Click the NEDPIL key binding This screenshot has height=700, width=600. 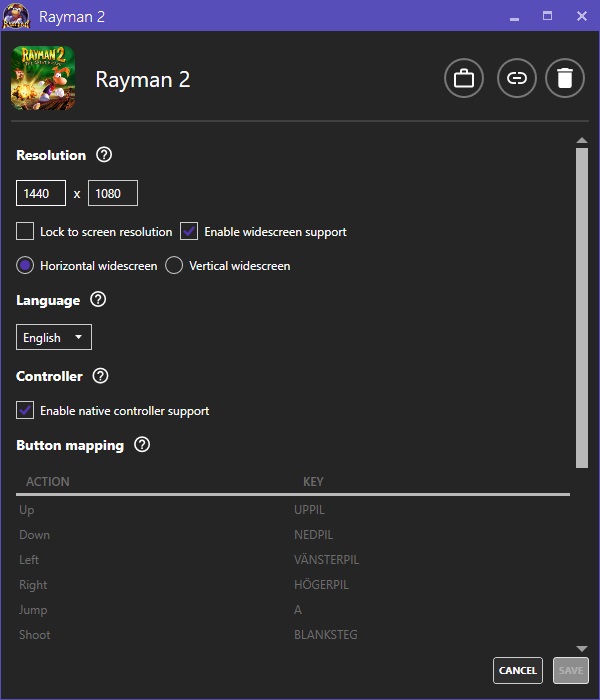pos(313,535)
